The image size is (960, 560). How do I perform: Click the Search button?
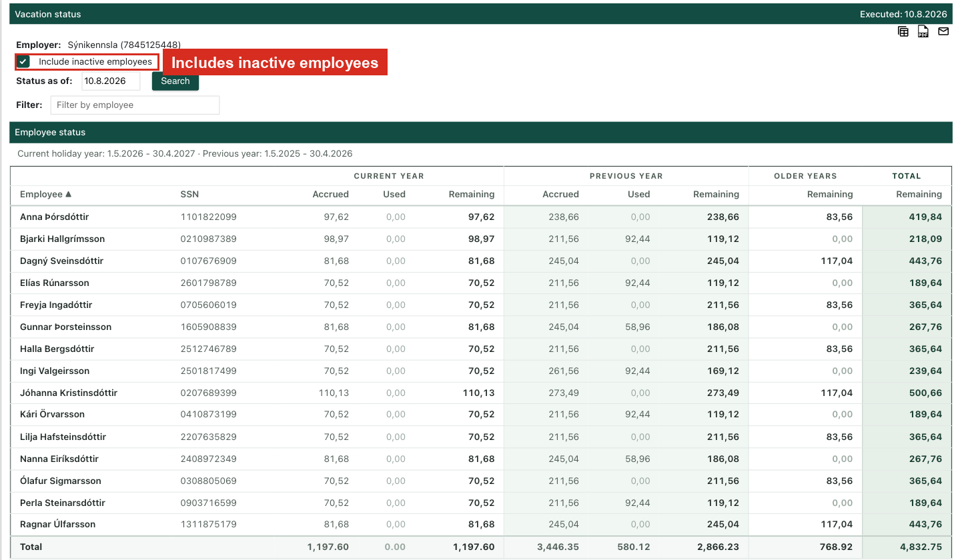(x=175, y=81)
